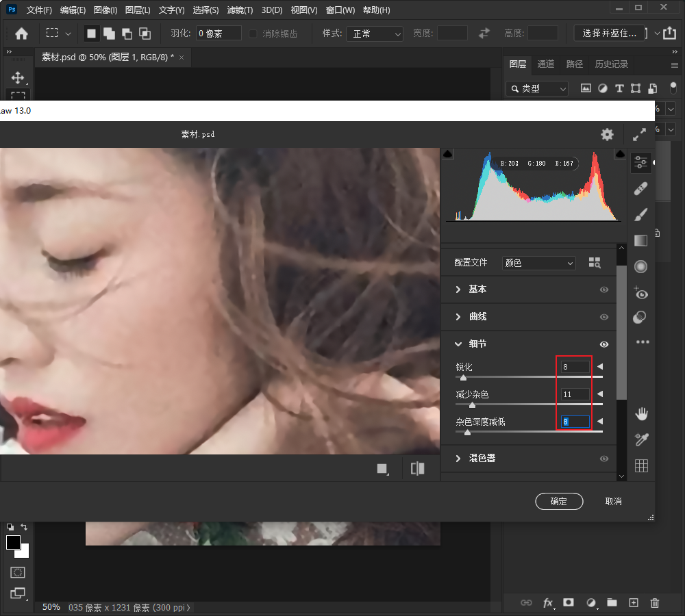
Task: Expand the 曲线 section
Action: coord(458,317)
